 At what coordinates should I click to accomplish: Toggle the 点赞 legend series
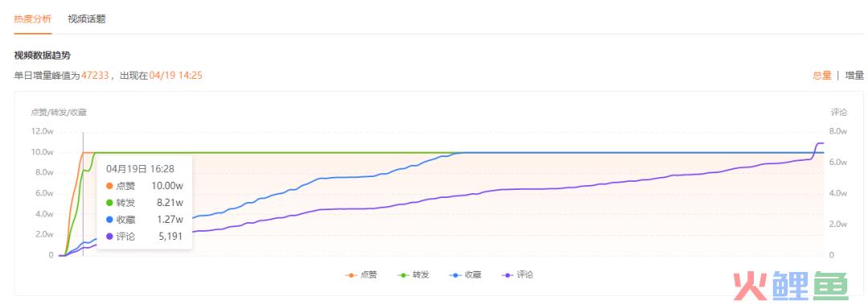(x=361, y=274)
